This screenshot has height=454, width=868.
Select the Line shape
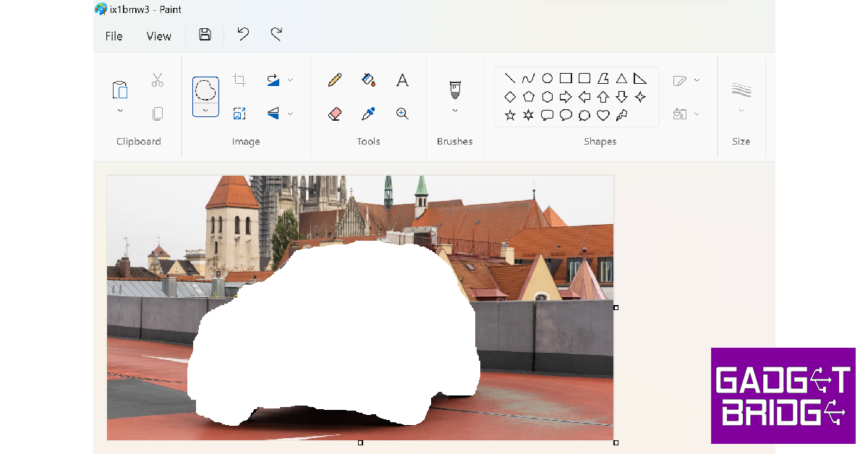(x=509, y=77)
